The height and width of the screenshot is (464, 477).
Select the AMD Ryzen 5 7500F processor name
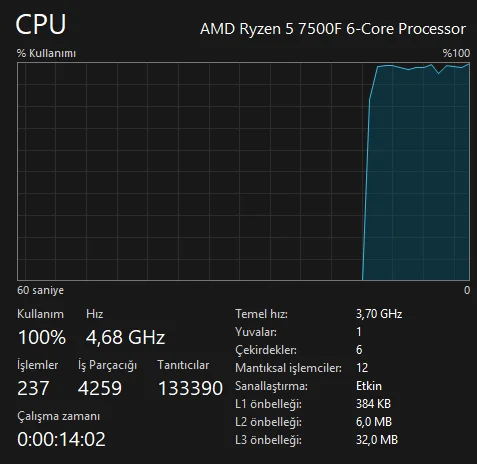[333, 29]
